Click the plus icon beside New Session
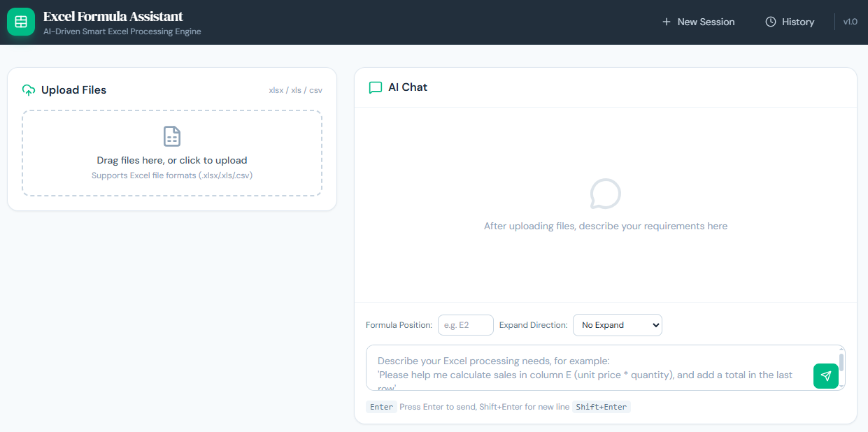Screen dimensions: 868x432 (667, 22)
